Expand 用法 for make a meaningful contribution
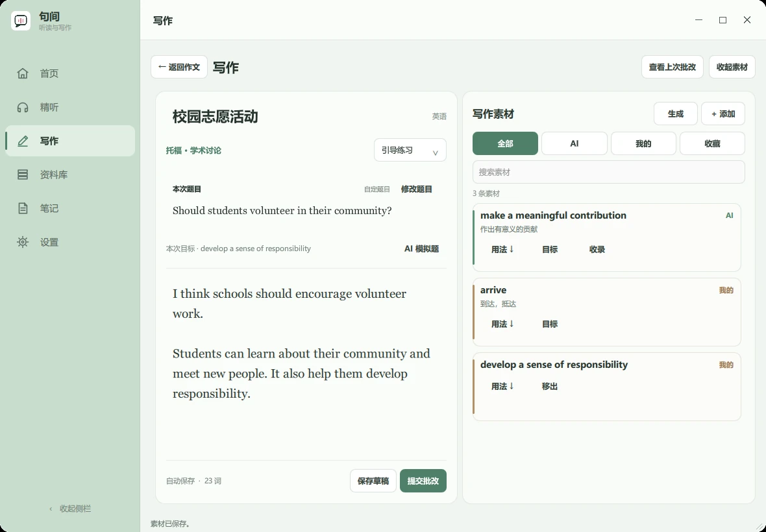 pos(502,249)
